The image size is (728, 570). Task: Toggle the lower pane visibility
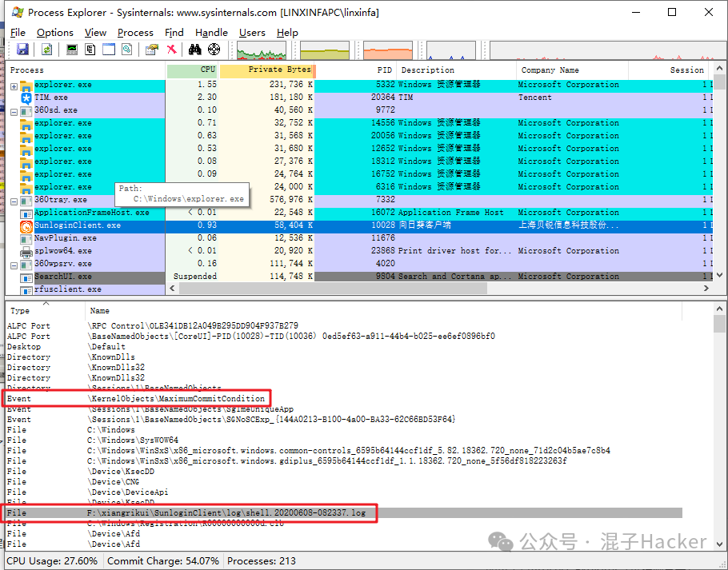pyautogui.click(x=108, y=49)
